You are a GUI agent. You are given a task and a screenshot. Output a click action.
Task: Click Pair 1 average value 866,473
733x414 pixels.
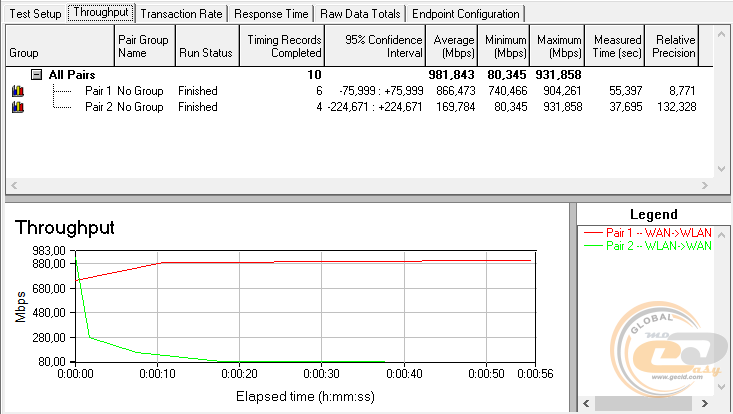[x=455, y=91]
